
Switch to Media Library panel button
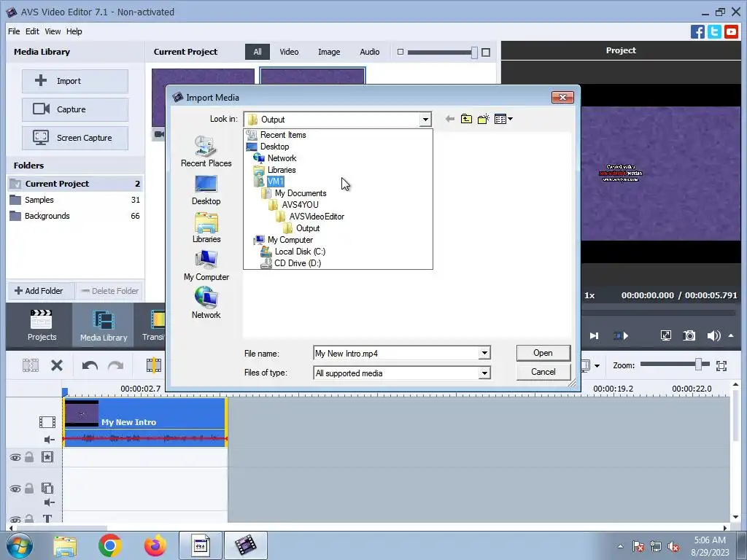click(104, 325)
